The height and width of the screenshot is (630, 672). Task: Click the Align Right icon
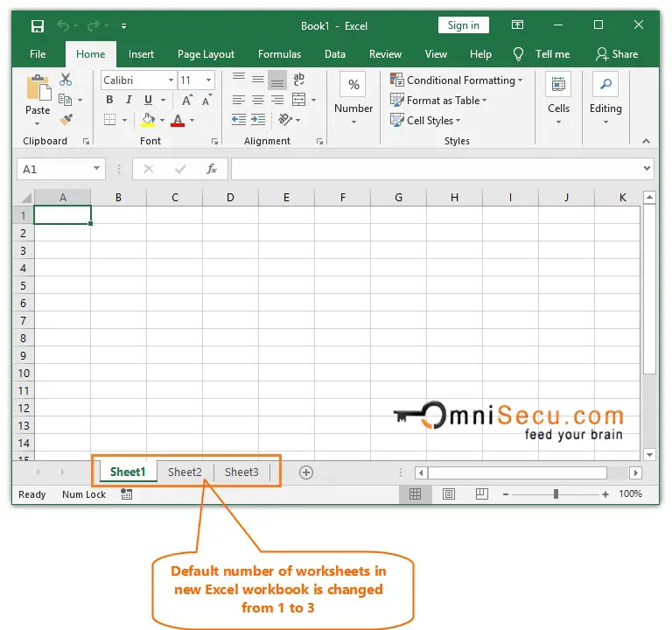click(277, 100)
